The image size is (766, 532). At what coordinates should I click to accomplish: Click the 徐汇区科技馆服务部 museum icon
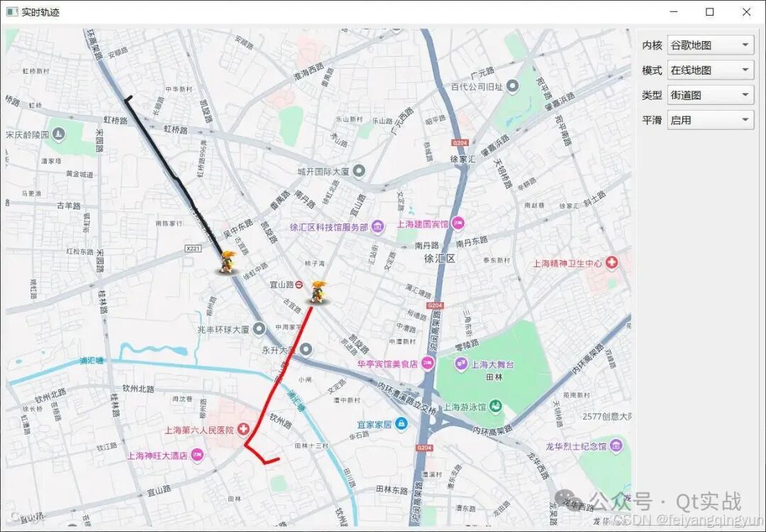tap(377, 227)
